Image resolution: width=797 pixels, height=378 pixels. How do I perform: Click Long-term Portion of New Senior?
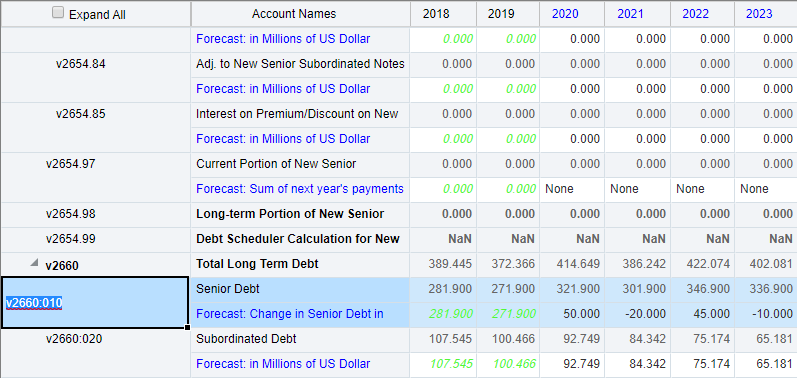click(290, 214)
